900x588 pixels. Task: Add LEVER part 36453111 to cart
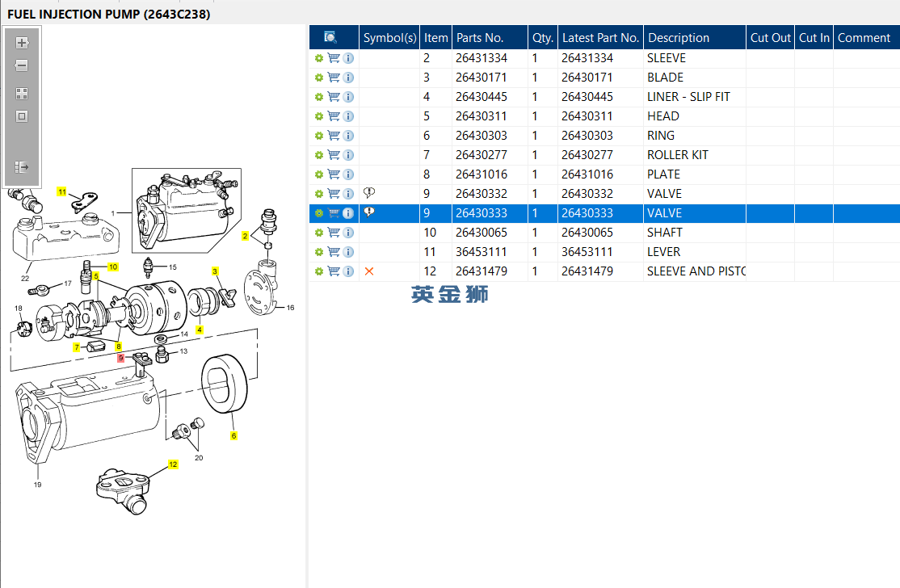(333, 252)
